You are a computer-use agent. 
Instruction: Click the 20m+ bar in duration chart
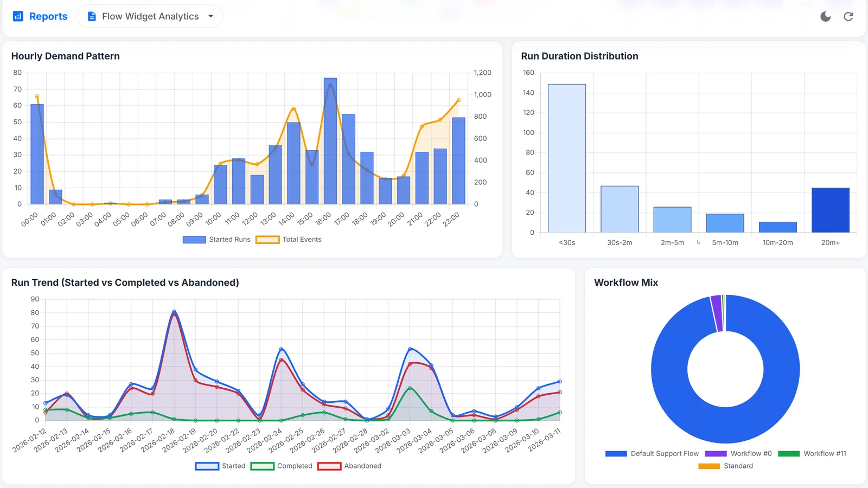tap(831, 210)
